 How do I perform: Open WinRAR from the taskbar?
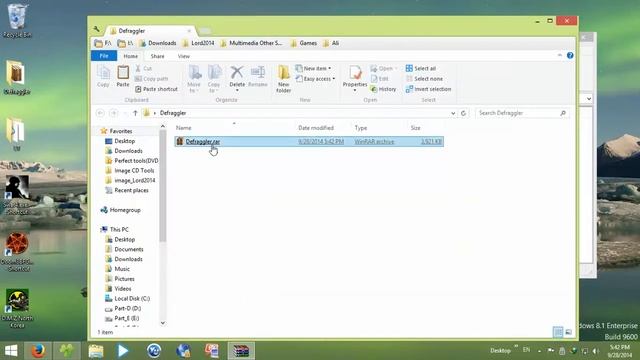pos(241,351)
